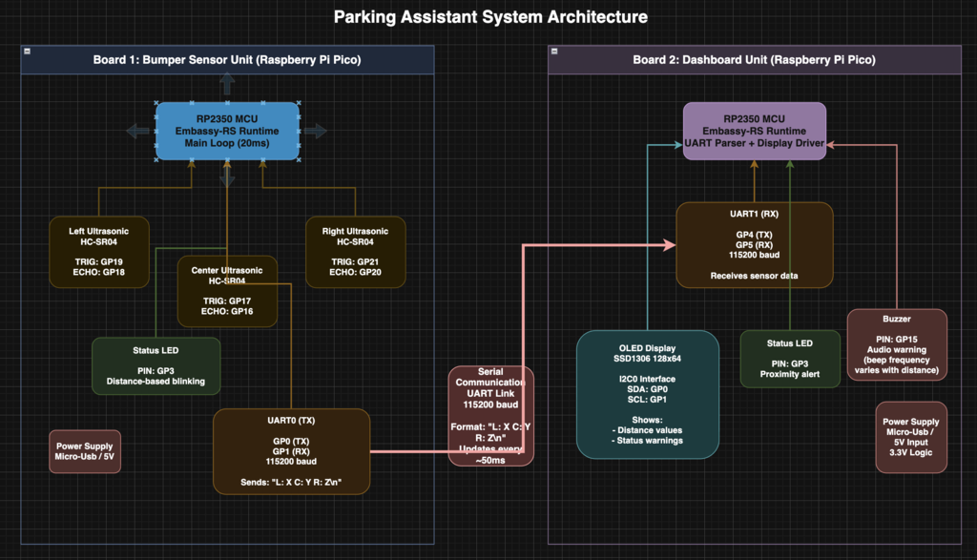Select the Left Ultrasonic HC-SR04 node
Viewport: 977px width, 560px height.
99,252
